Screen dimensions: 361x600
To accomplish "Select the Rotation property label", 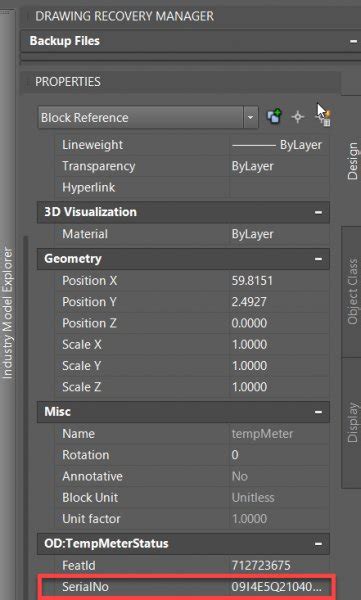I will point(86,455).
